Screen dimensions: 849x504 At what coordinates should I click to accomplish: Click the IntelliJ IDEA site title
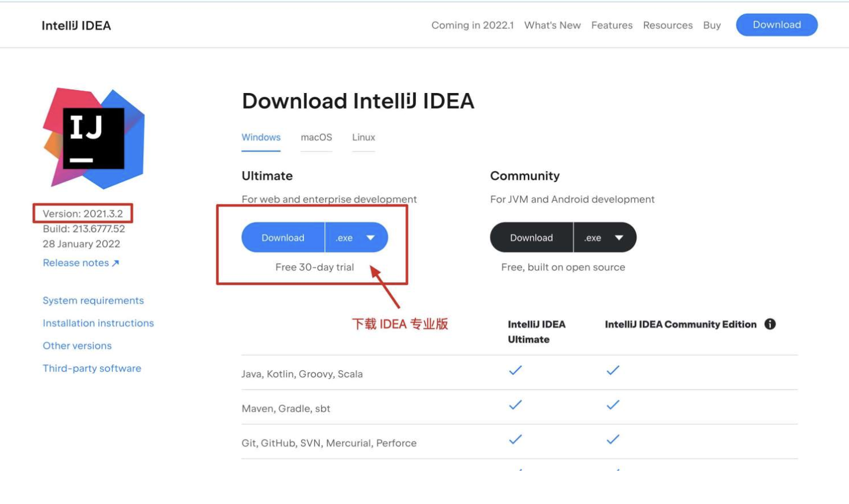(76, 26)
